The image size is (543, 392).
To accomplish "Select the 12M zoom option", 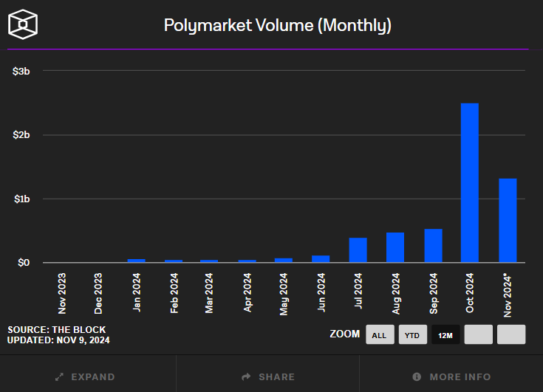I will click(445, 334).
